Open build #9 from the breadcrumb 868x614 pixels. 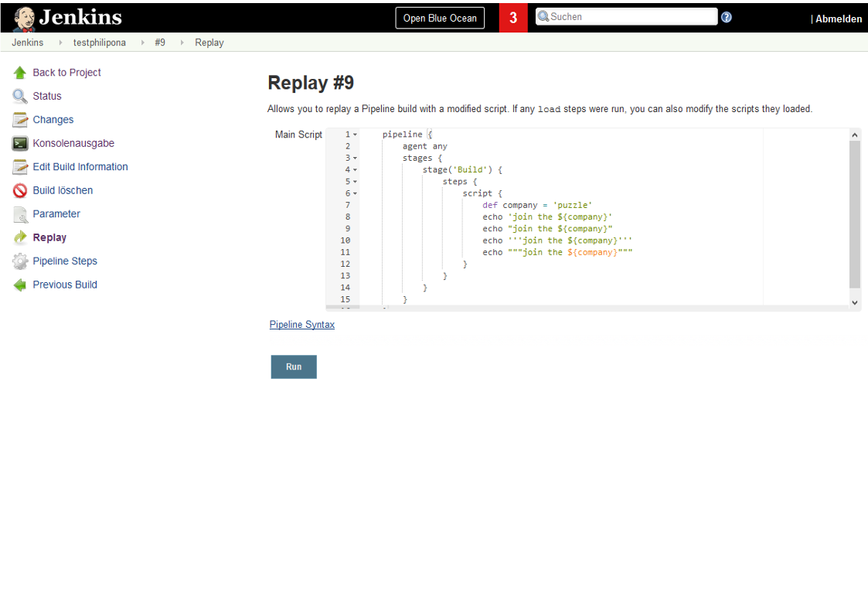point(160,43)
